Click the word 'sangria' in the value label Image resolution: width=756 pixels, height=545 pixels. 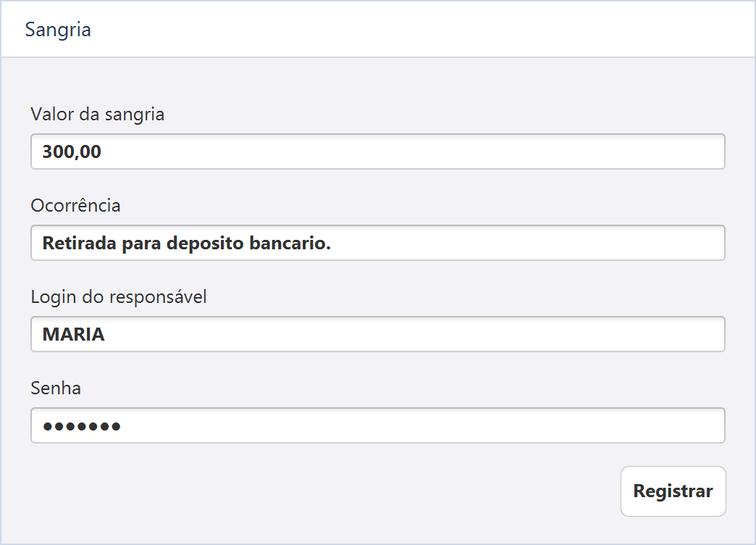coord(135,115)
